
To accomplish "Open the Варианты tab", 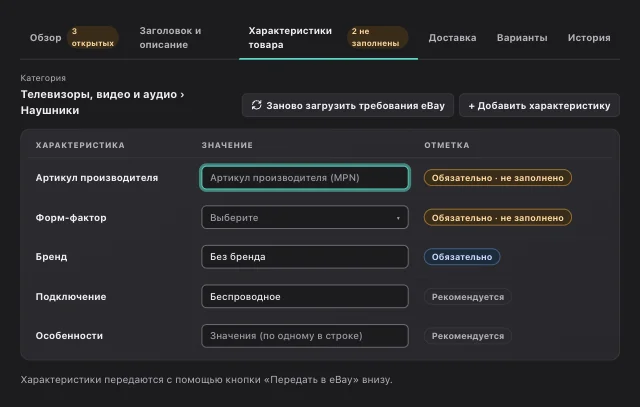I will [522, 38].
